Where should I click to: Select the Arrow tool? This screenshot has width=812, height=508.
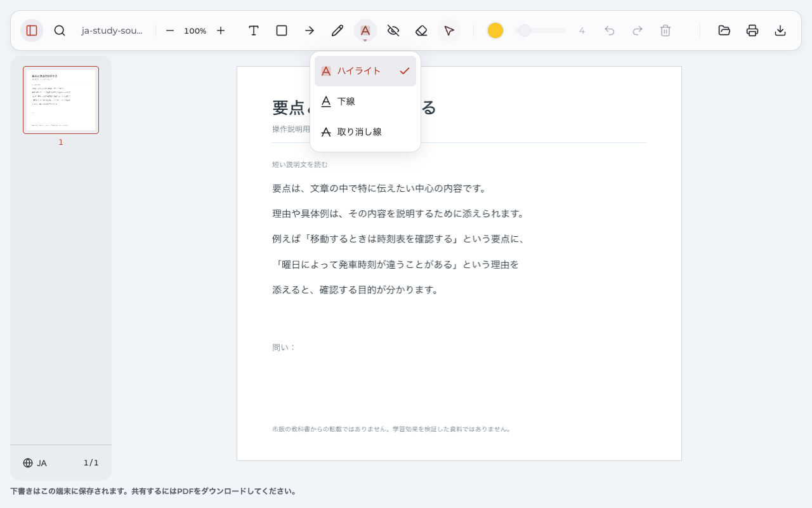pos(310,30)
